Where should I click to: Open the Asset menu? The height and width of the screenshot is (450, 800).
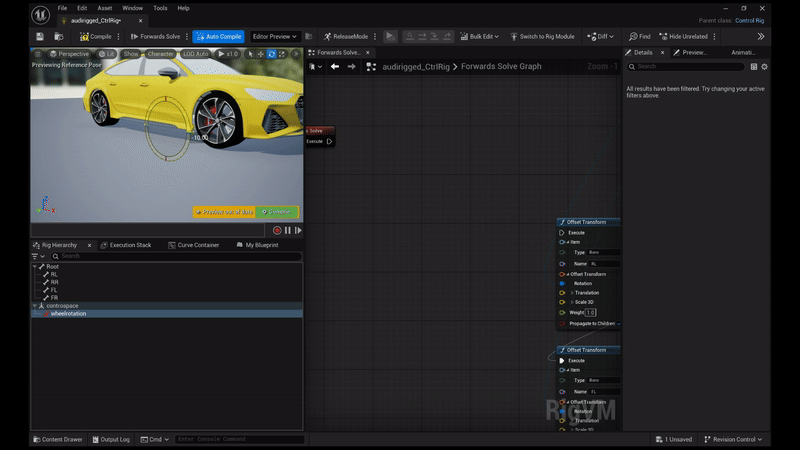[x=105, y=8]
